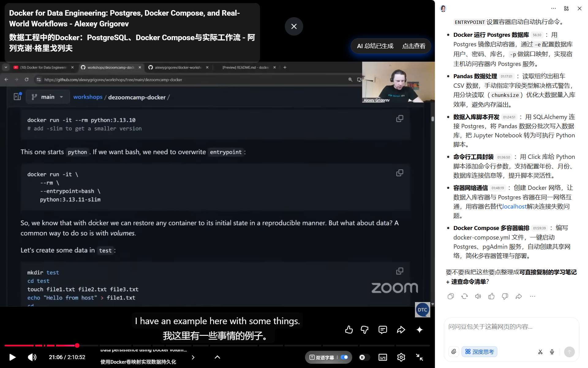Click the localhost link in the summary

pyautogui.click(x=514, y=206)
